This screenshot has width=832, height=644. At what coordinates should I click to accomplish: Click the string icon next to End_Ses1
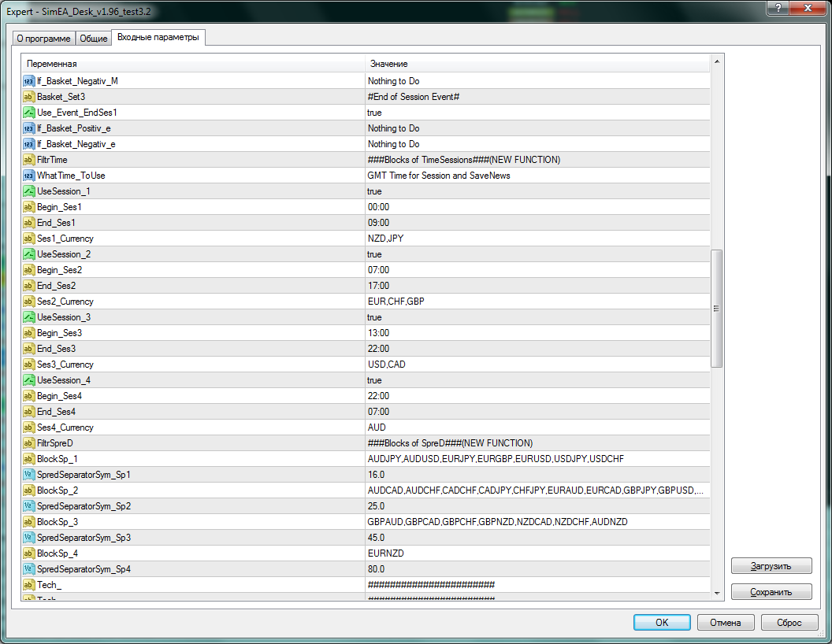28,223
